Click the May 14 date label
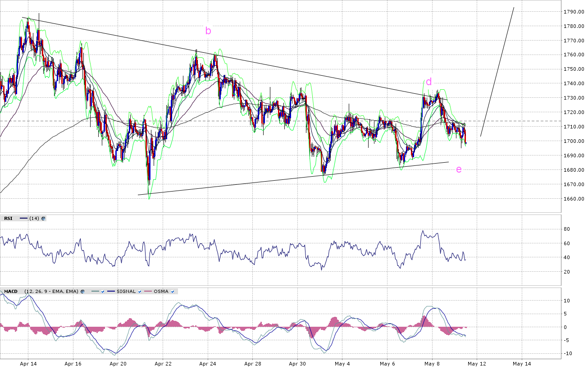This screenshot has height=370, width=588. coord(522,363)
